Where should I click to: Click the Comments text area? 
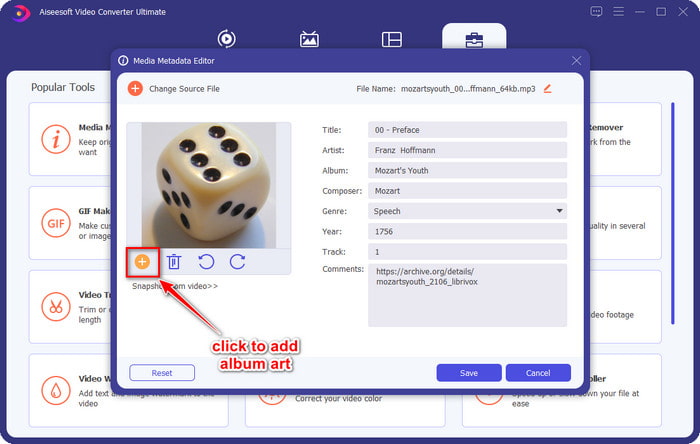(467, 295)
